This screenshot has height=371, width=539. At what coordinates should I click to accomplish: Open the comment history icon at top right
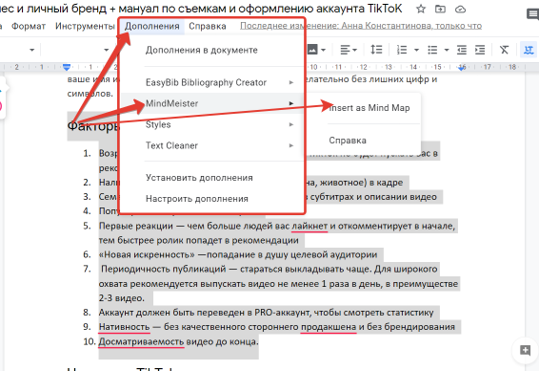[x=533, y=14]
